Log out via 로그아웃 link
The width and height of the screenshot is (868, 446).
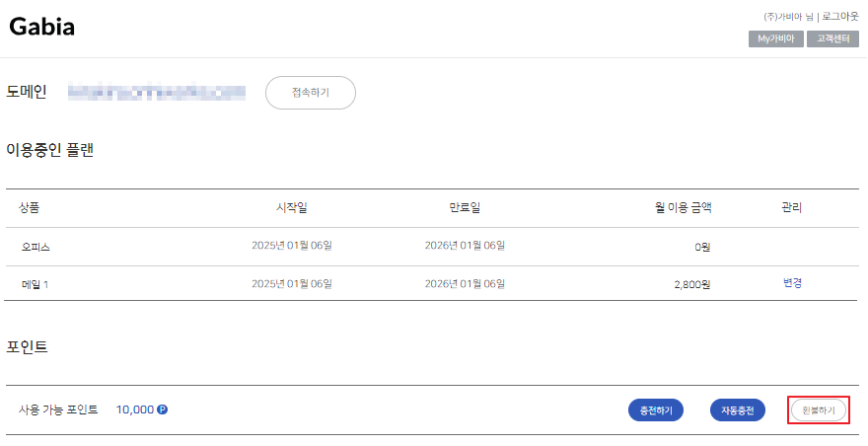(x=839, y=17)
